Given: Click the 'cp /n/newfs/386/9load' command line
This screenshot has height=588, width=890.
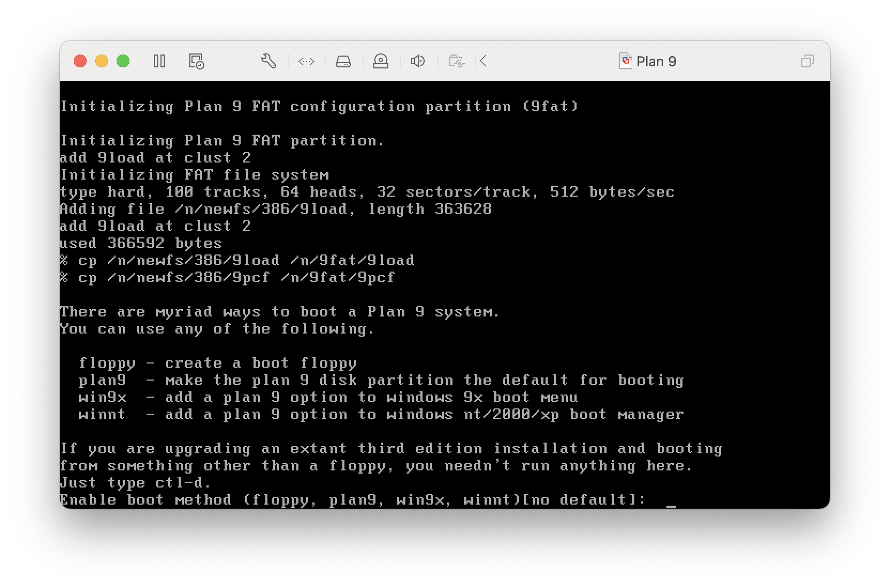Looking at the screenshot, I should pos(237,260).
